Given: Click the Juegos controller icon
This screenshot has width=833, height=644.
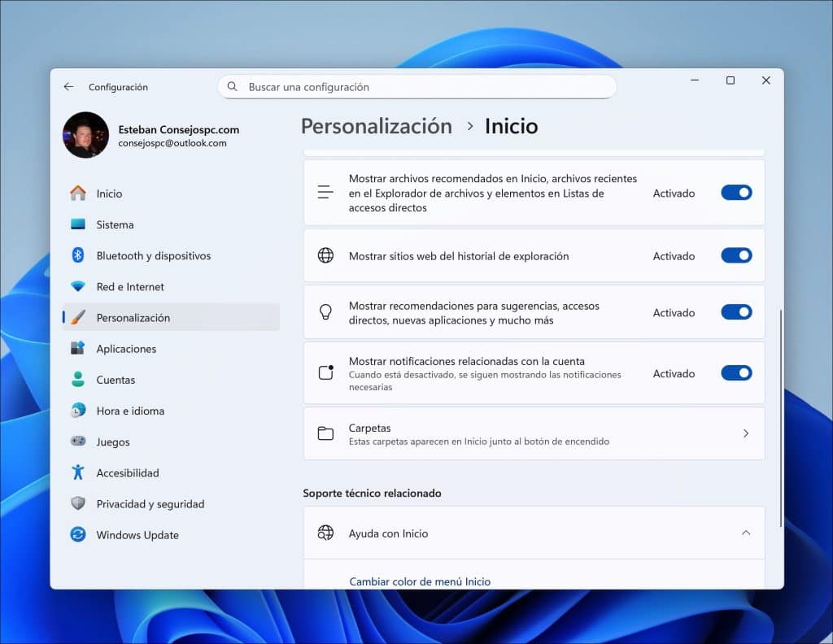Looking at the screenshot, I should click(81, 442).
